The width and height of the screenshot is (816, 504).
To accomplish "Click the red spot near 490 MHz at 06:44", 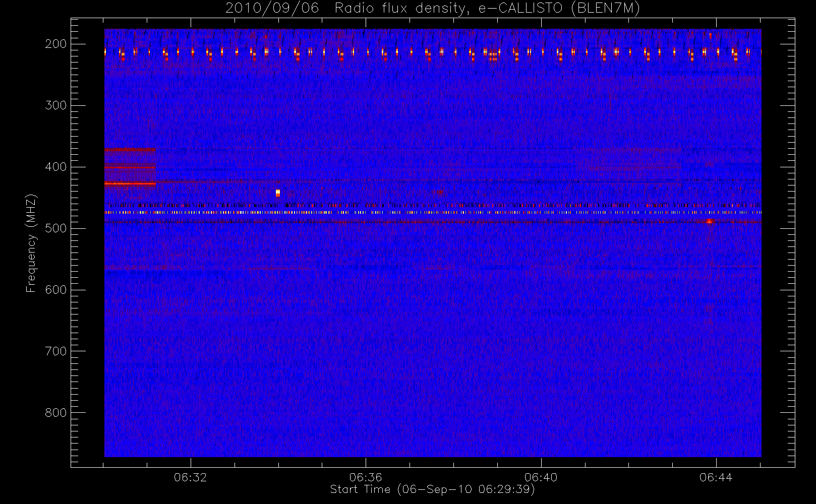I will click(x=709, y=221).
